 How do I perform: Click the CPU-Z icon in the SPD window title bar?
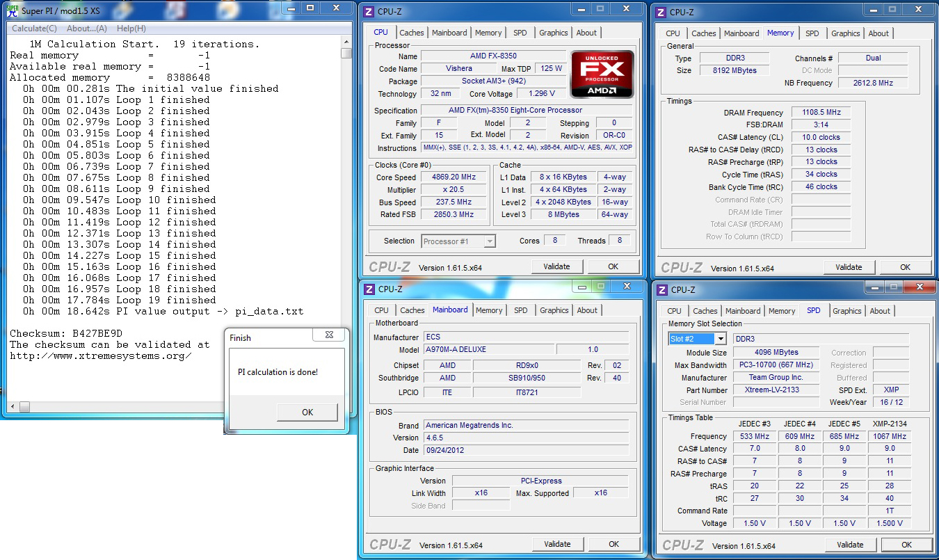click(663, 290)
